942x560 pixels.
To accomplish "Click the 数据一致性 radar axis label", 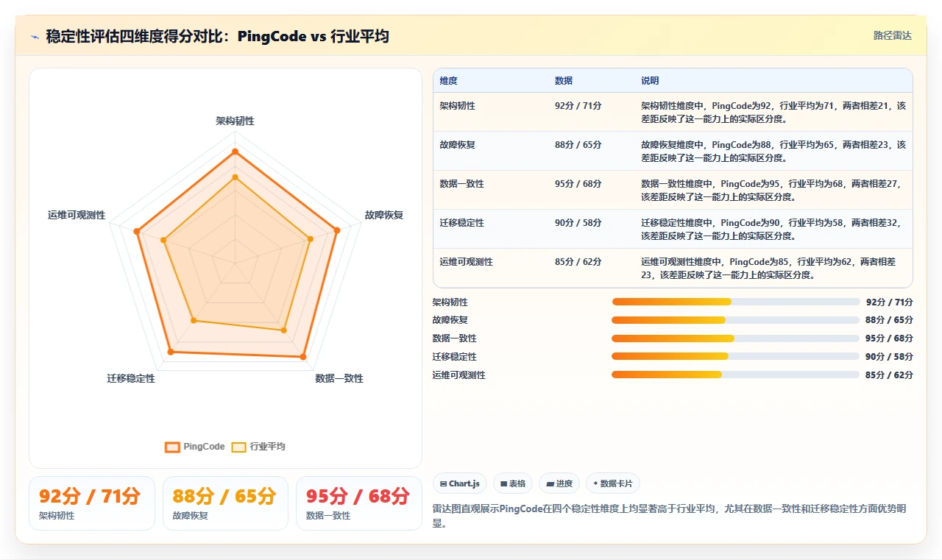I will tap(339, 378).
